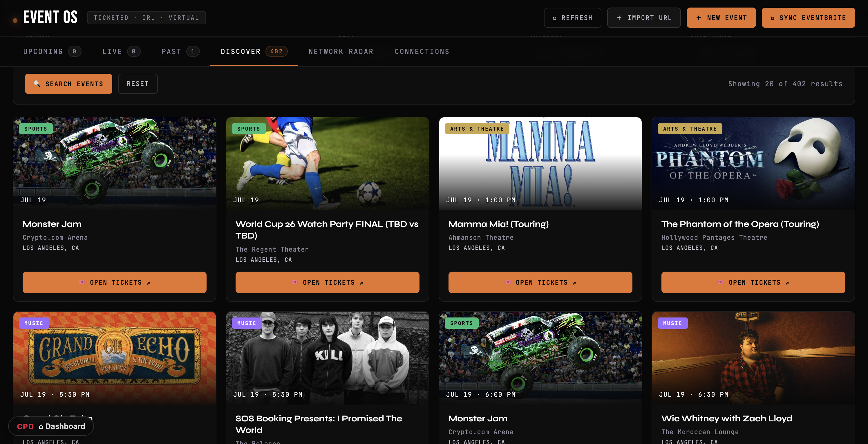Switch to the Live tab
Viewport: 868px width, 444px height.
pyautogui.click(x=121, y=52)
